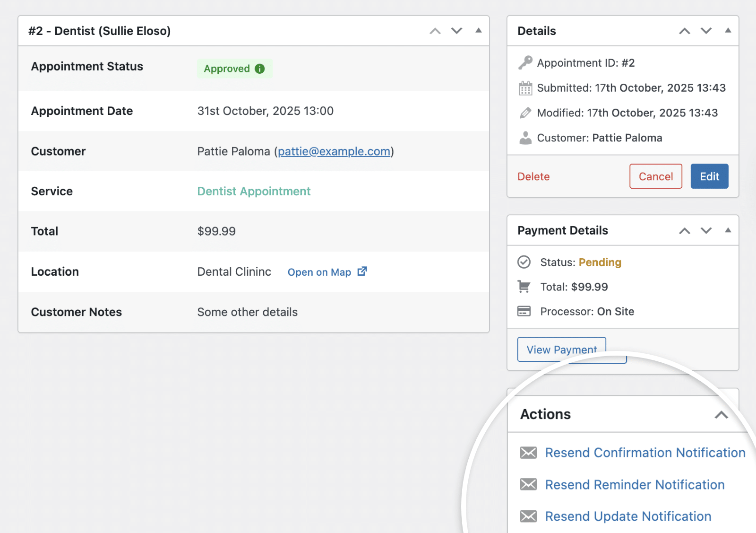
Task: Click the check-circle icon beside Pending status
Action: pos(524,262)
